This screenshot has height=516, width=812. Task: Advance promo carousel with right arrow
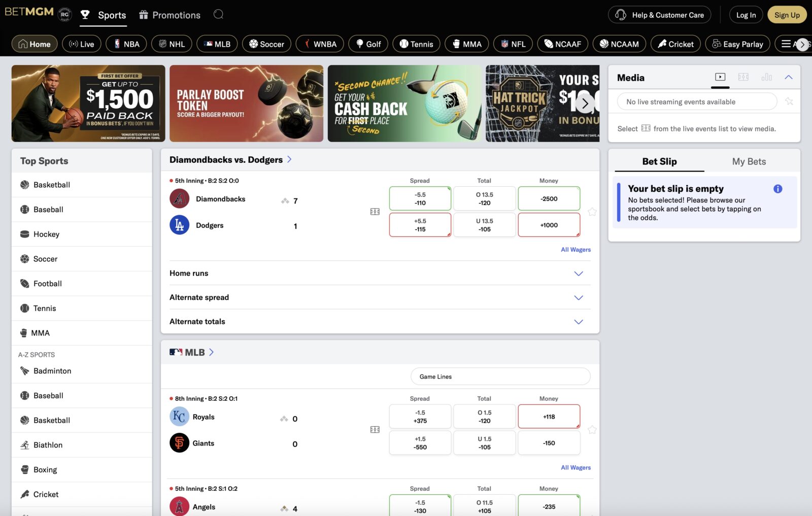click(x=585, y=104)
